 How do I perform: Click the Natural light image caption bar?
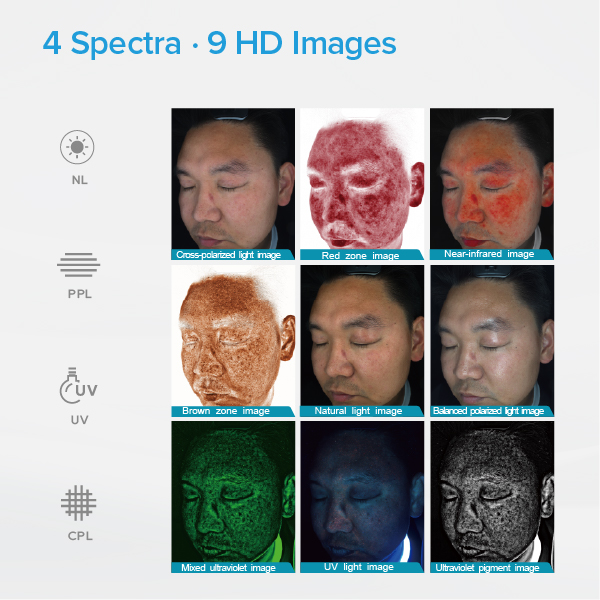click(x=362, y=411)
